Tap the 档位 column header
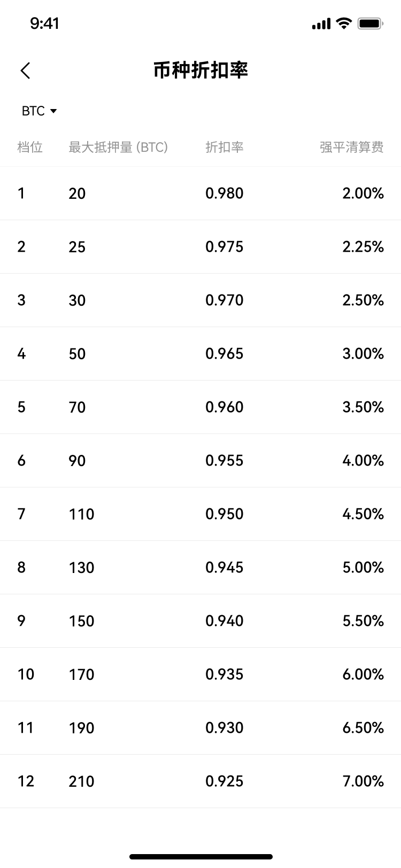The width and height of the screenshot is (401, 868). (30, 147)
